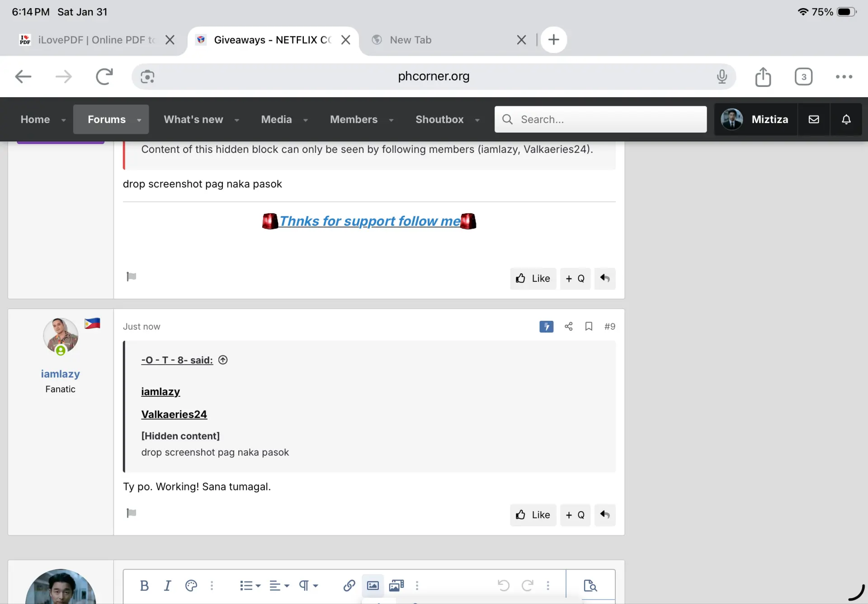
Task: Insert image using editor image icon
Action: [x=373, y=586]
